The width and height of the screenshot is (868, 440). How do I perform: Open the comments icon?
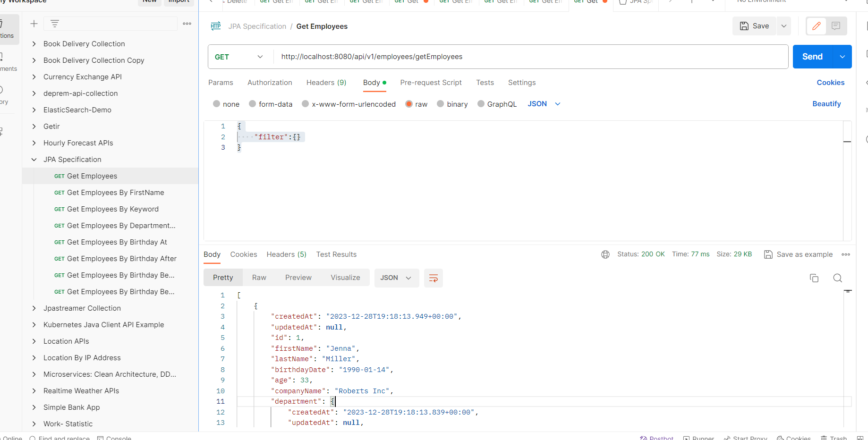pyautogui.click(x=836, y=26)
